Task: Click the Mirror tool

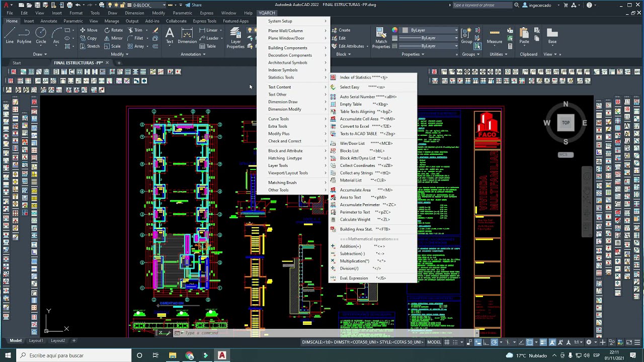Action: (113, 38)
